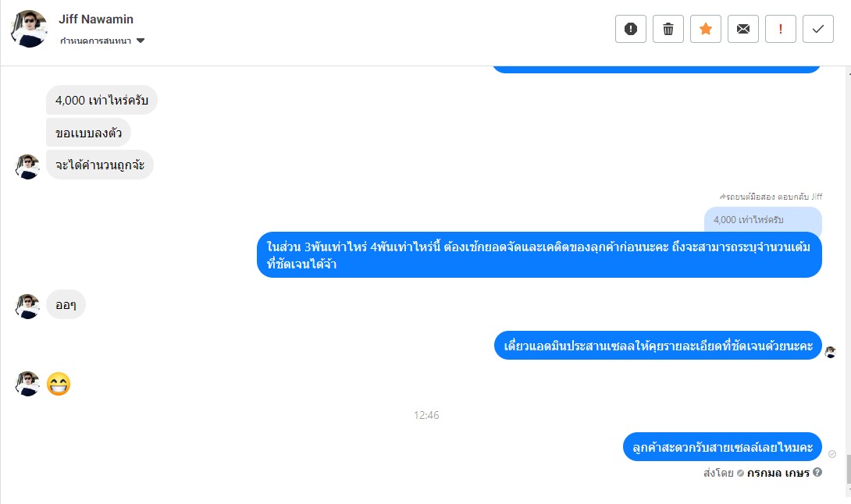Click the กรกมล เกษร sender name
The image size is (851, 504).
(x=778, y=473)
